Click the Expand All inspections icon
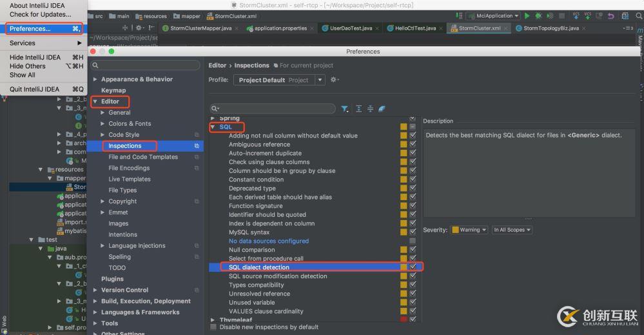The image size is (644, 335). pyautogui.click(x=359, y=109)
